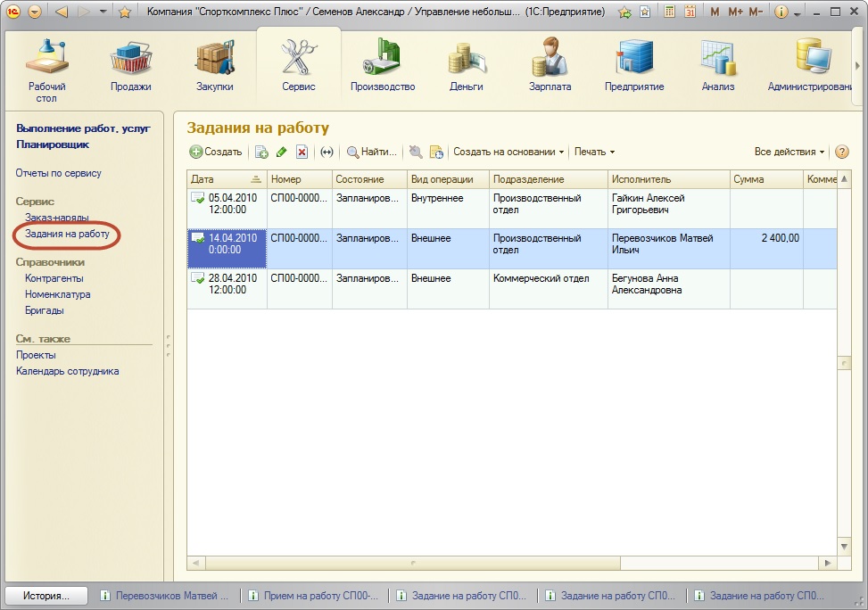This screenshot has width=868, height=610.
Task: Click the copy document toolbar icon
Action: pyautogui.click(x=261, y=152)
